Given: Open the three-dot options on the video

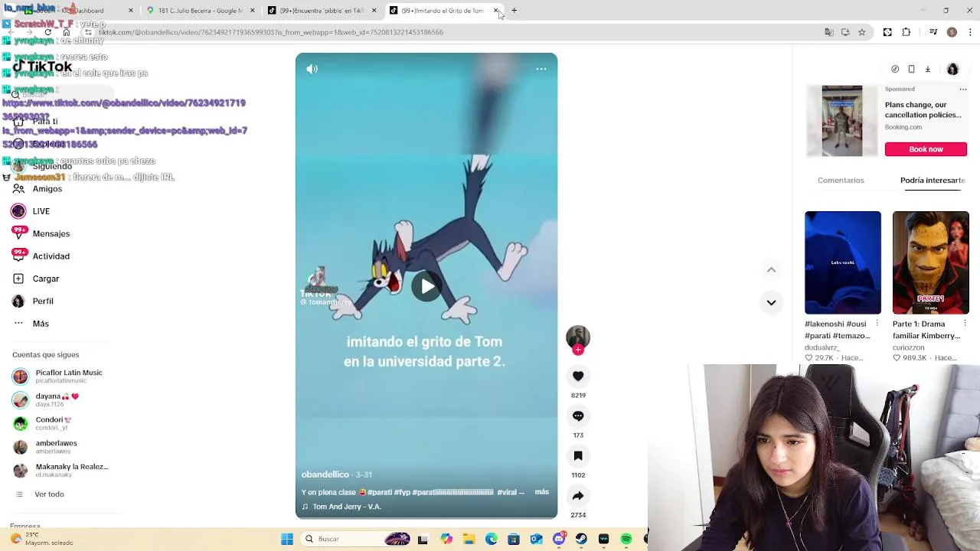Looking at the screenshot, I should pyautogui.click(x=541, y=69).
